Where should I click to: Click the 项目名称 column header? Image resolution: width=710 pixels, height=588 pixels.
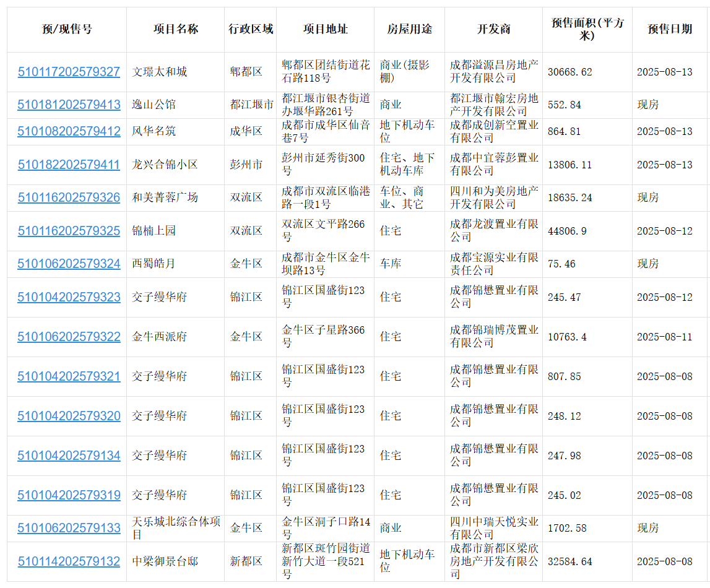(x=176, y=30)
